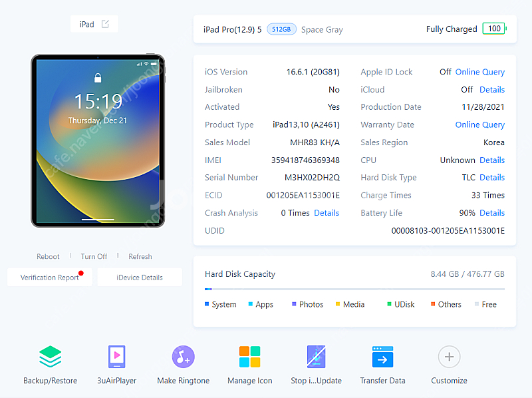Click the Stop iOS Update icon
Image resolution: width=532 pixels, height=398 pixels.
pyautogui.click(x=317, y=357)
